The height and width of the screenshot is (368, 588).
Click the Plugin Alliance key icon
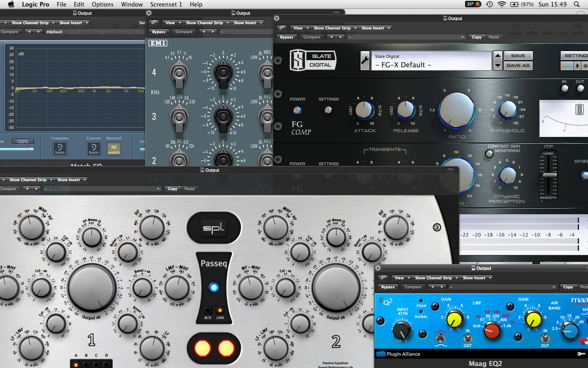[581, 354]
